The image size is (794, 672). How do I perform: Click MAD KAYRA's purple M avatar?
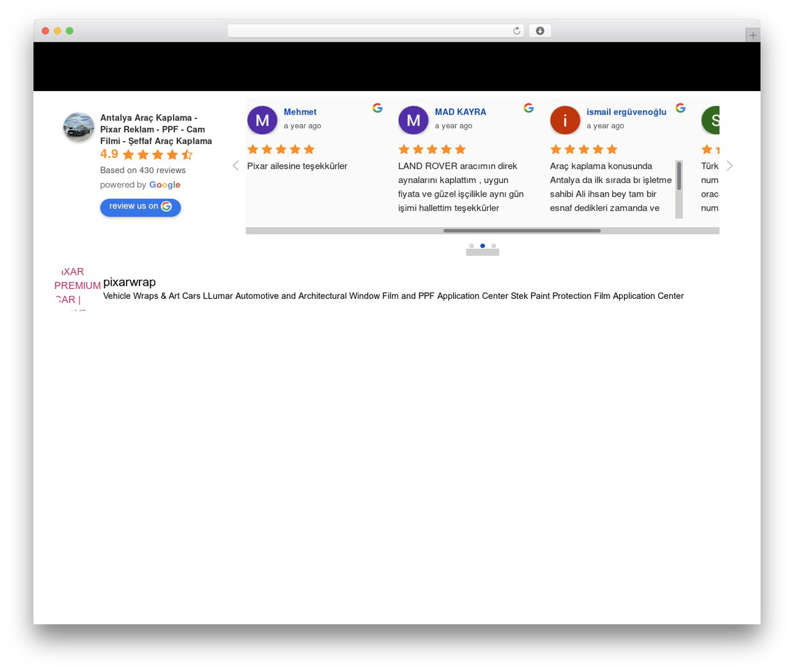pos(413,120)
